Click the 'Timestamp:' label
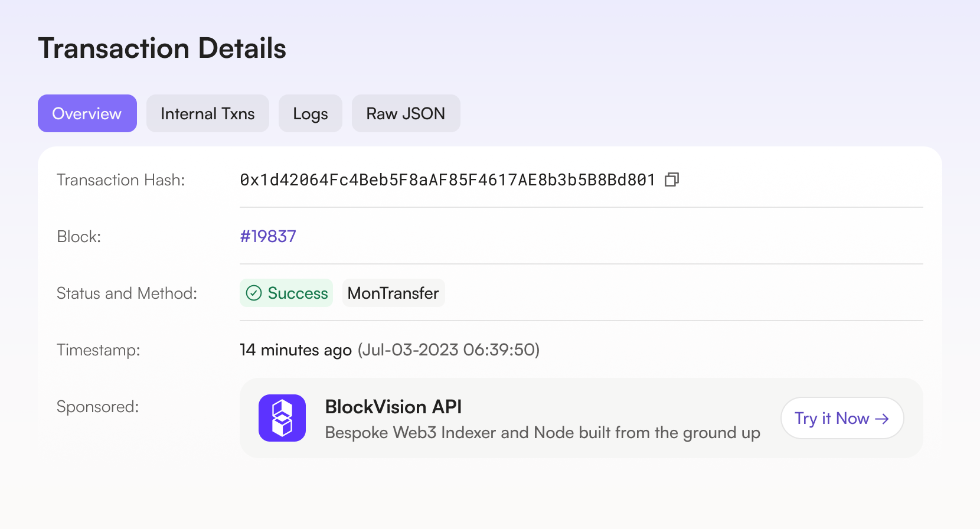The height and width of the screenshot is (529, 980). (x=99, y=350)
